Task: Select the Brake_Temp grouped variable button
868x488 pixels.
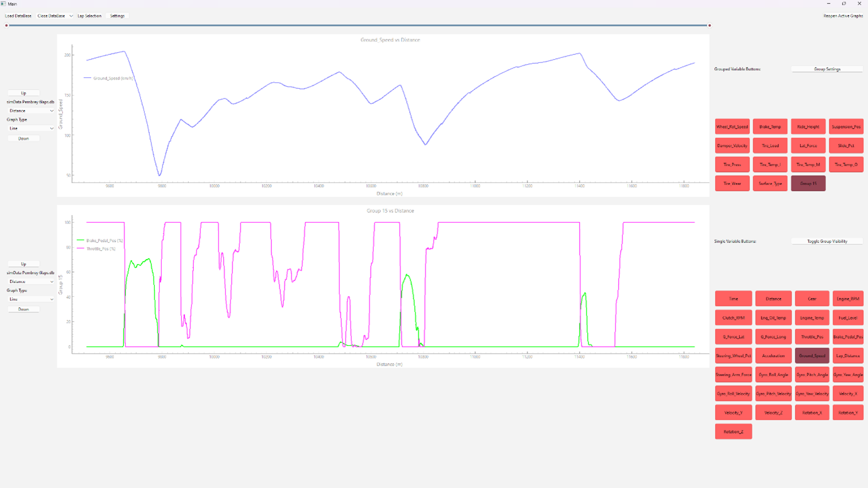Action: pos(770,127)
